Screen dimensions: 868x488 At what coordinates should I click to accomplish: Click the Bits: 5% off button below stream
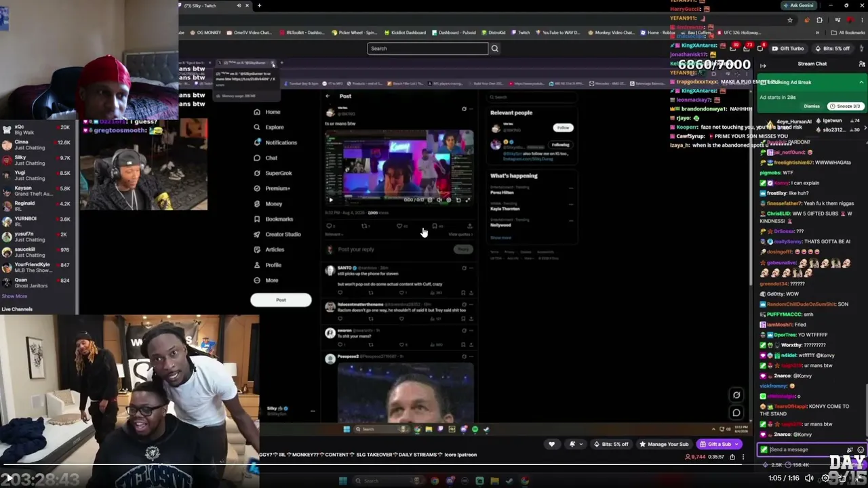610,445
